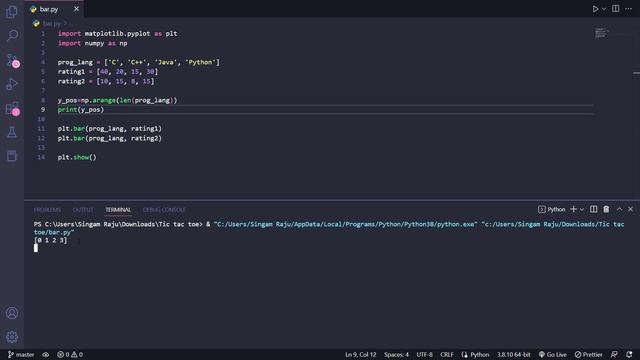Open run options dropdown next to play
Image resolution: width=640 pixels, height=360 pixels.
[604, 9]
